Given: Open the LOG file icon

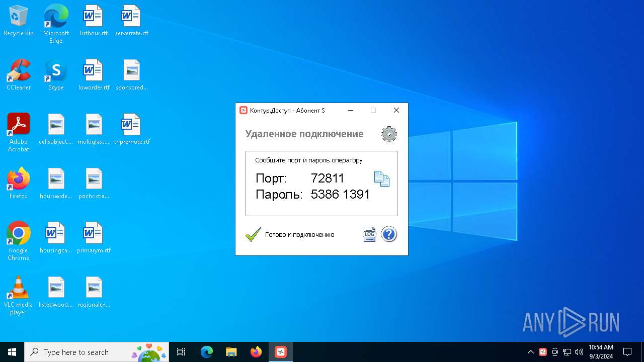Looking at the screenshot, I should pyautogui.click(x=369, y=234).
